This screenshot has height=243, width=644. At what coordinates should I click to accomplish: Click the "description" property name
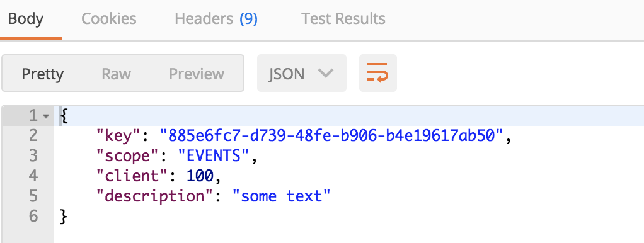pos(150,196)
